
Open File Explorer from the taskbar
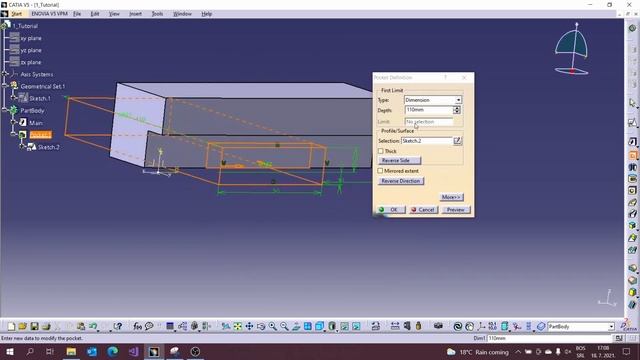click(x=71, y=351)
